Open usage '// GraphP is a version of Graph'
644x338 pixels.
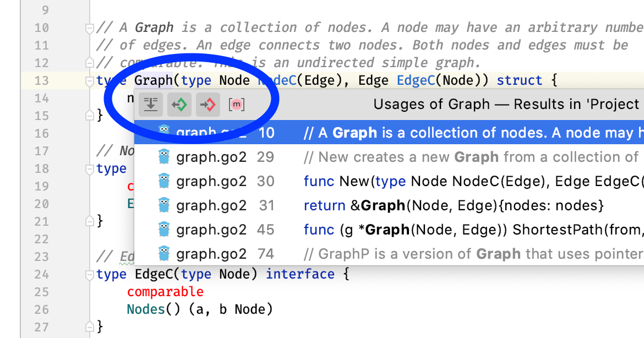click(389, 254)
